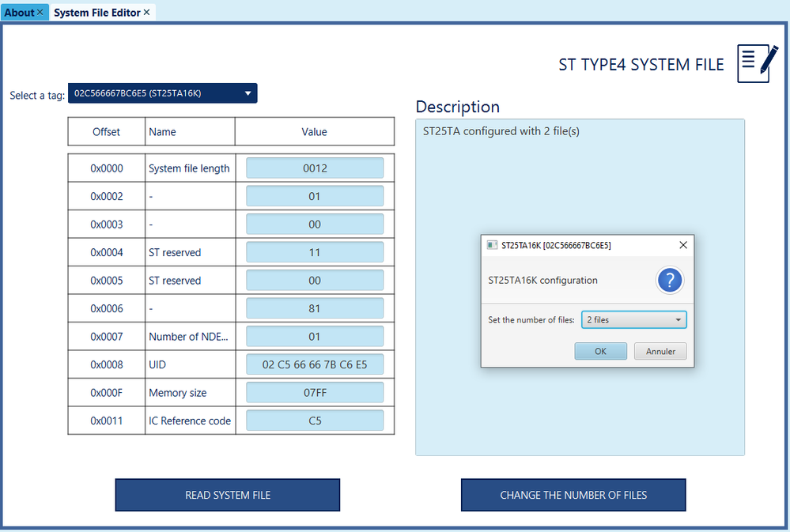Viewport: 790px width, 532px height.
Task: Click the offset cell 0x0007
Action: (x=106, y=337)
